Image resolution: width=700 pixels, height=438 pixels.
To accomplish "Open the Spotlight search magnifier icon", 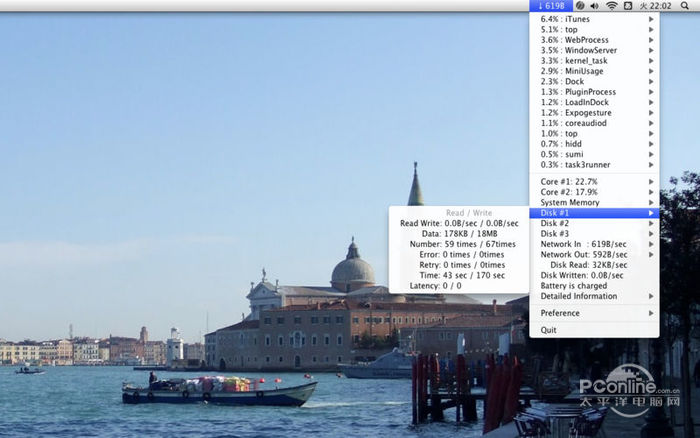I will 684,6.
